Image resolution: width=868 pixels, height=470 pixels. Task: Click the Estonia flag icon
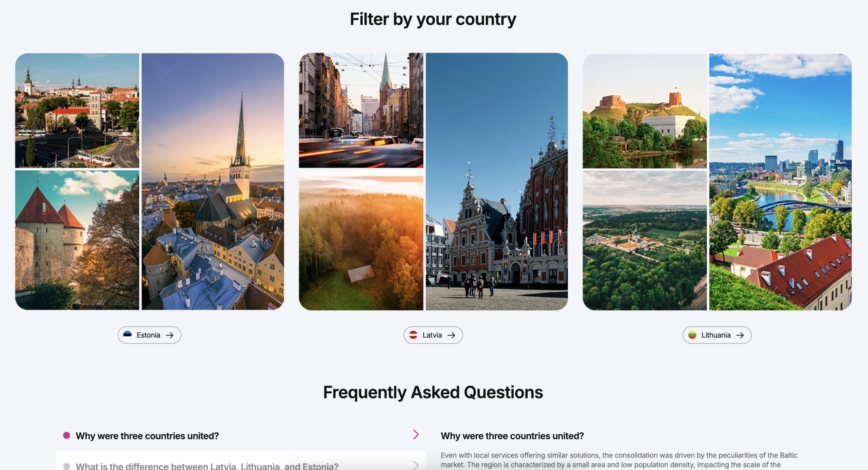(127, 335)
